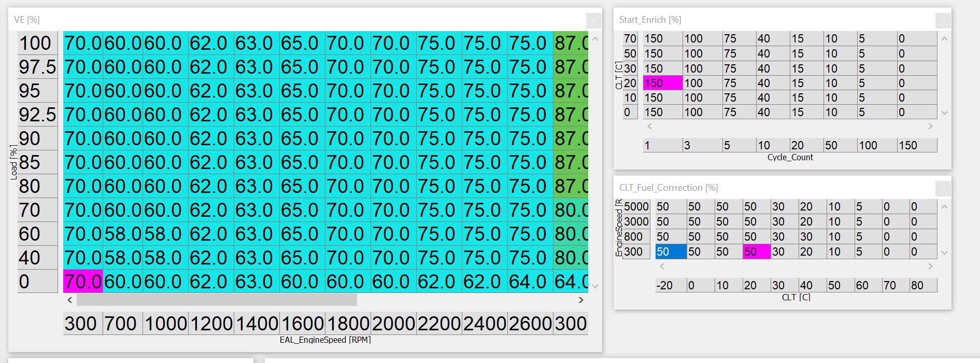The width and height of the screenshot is (980, 363).
Task: Select the blue 50 cell in CLT_Fuel_Corrrection
Action: [670, 252]
